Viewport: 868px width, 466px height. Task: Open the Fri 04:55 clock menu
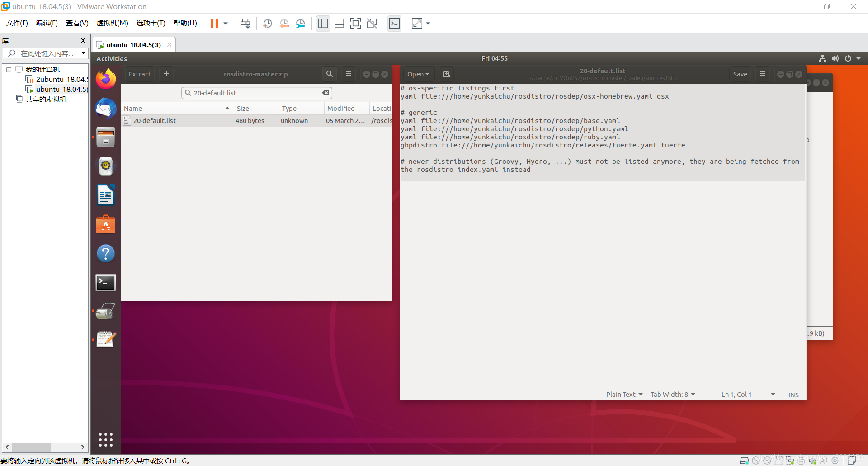[x=494, y=58]
